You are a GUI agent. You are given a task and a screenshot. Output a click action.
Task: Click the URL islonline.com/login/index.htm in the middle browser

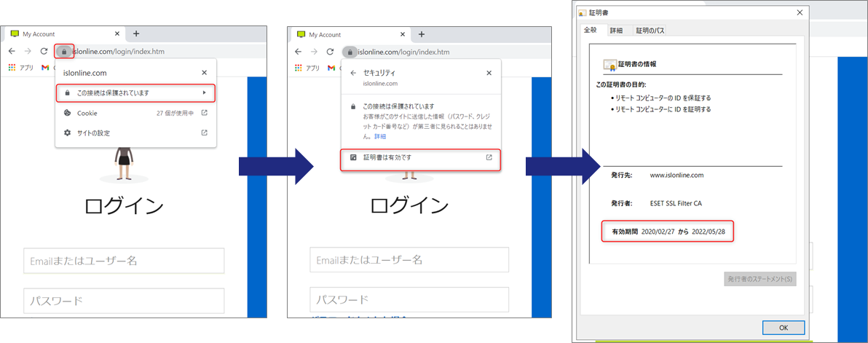pyautogui.click(x=404, y=52)
